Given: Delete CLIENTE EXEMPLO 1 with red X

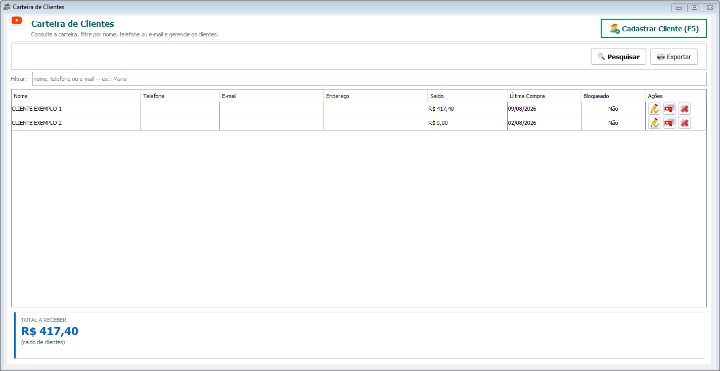Looking at the screenshot, I should pos(685,109).
